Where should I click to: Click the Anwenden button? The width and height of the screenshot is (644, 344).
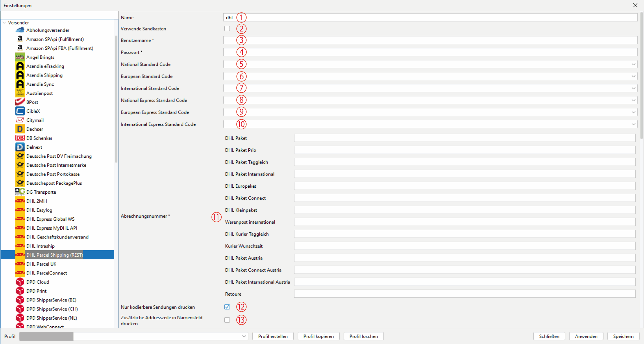[x=586, y=336]
